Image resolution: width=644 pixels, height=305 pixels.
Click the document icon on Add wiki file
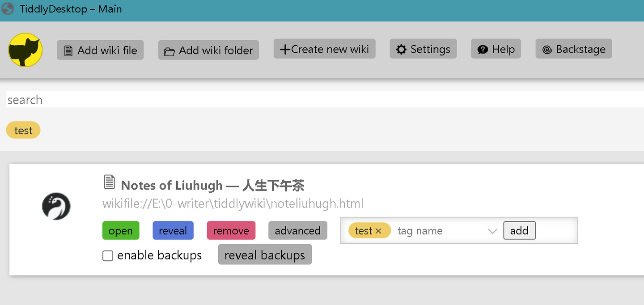click(x=68, y=51)
